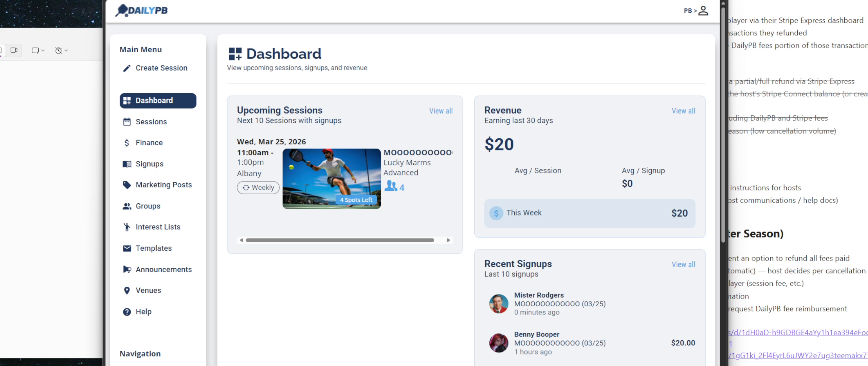Image resolution: width=868 pixels, height=366 pixels.
Task: Click the Signups book icon
Action: 127,164
